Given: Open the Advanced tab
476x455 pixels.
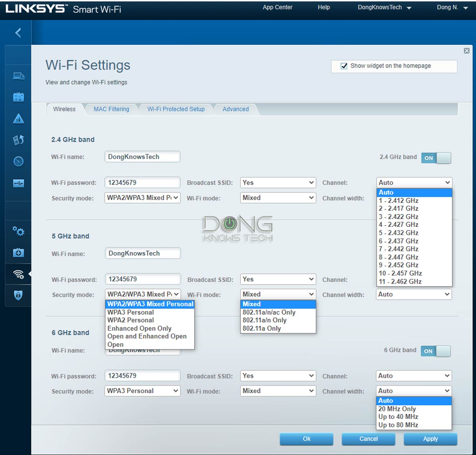Looking at the screenshot, I should pos(235,109).
